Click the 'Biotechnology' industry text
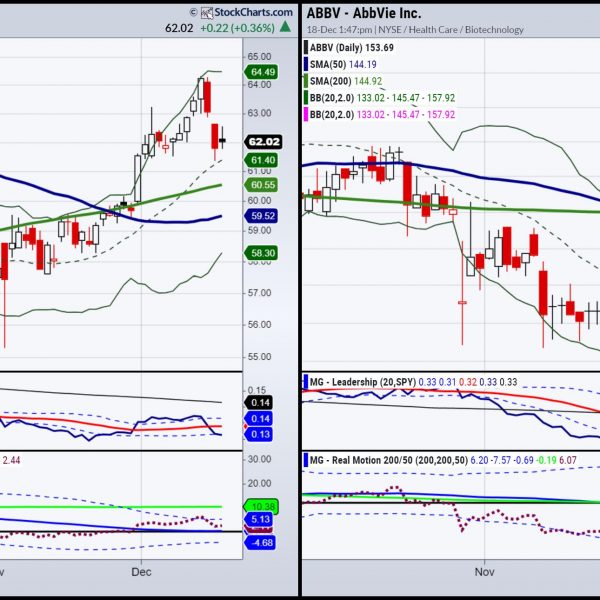This screenshot has height=600, width=600. tap(494, 30)
